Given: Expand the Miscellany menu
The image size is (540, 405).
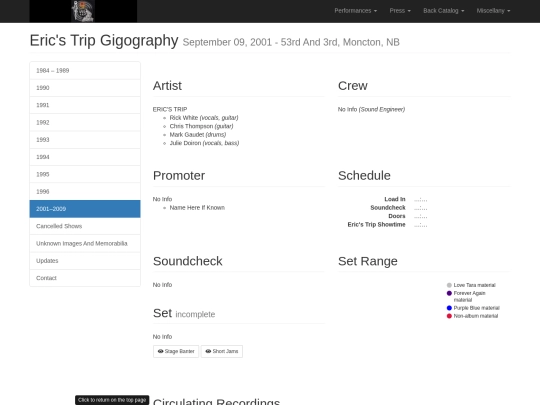Looking at the screenshot, I should point(493,11).
